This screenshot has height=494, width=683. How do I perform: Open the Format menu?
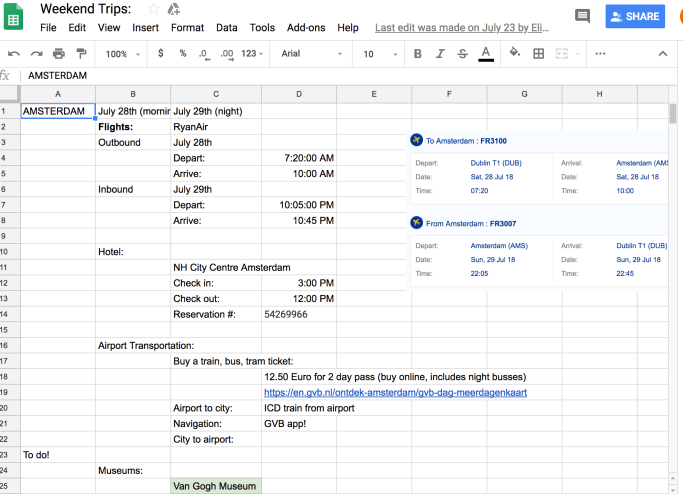click(187, 28)
